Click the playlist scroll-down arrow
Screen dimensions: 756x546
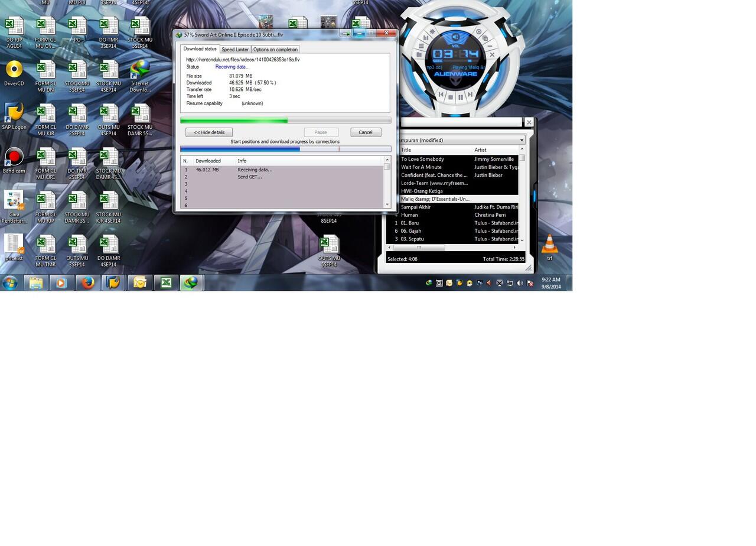pyautogui.click(x=522, y=240)
